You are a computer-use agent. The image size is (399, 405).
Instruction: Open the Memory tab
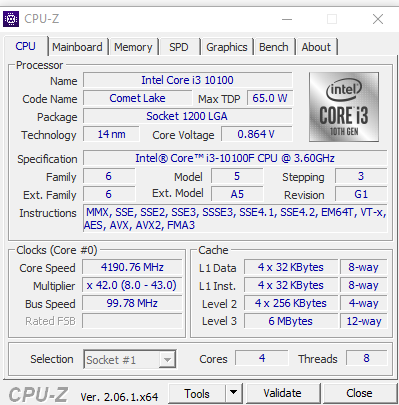point(133,47)
